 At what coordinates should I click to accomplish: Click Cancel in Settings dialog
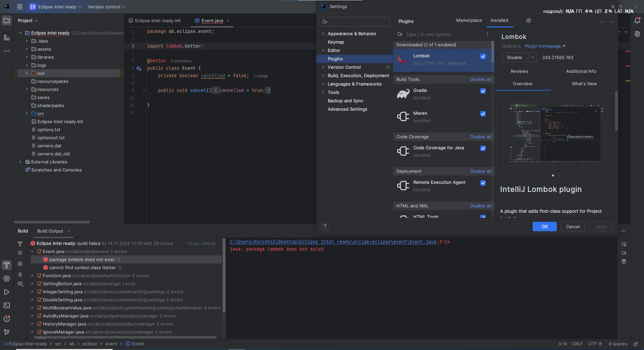click(573, 227)
